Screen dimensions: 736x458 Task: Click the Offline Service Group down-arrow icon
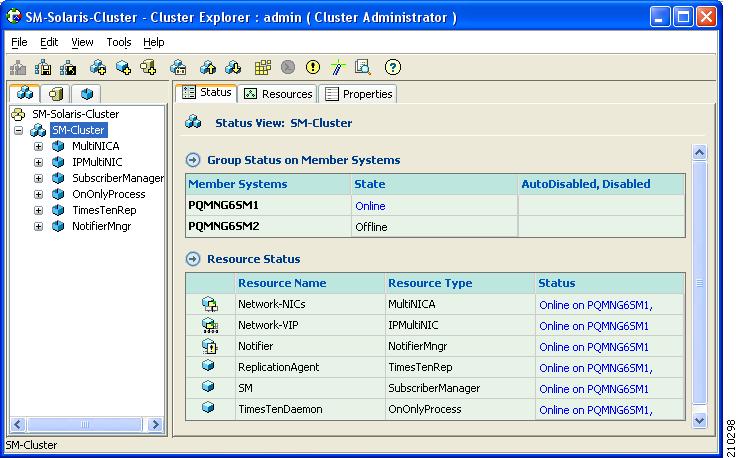tap(233, 68)
